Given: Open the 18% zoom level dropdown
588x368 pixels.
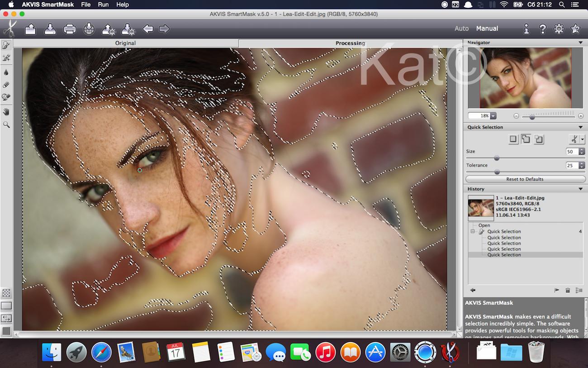Looking at the screenshot, I should coord(493,116).
